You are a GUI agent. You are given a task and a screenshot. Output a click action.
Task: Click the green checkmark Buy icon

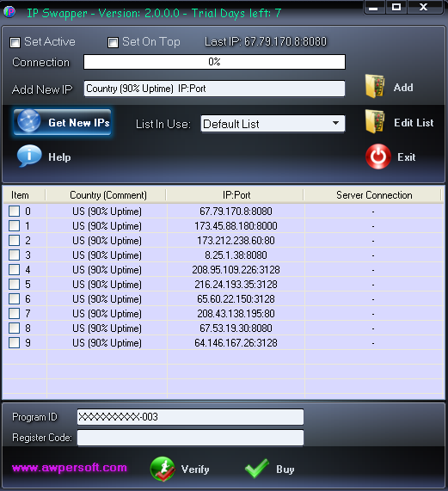257,468
